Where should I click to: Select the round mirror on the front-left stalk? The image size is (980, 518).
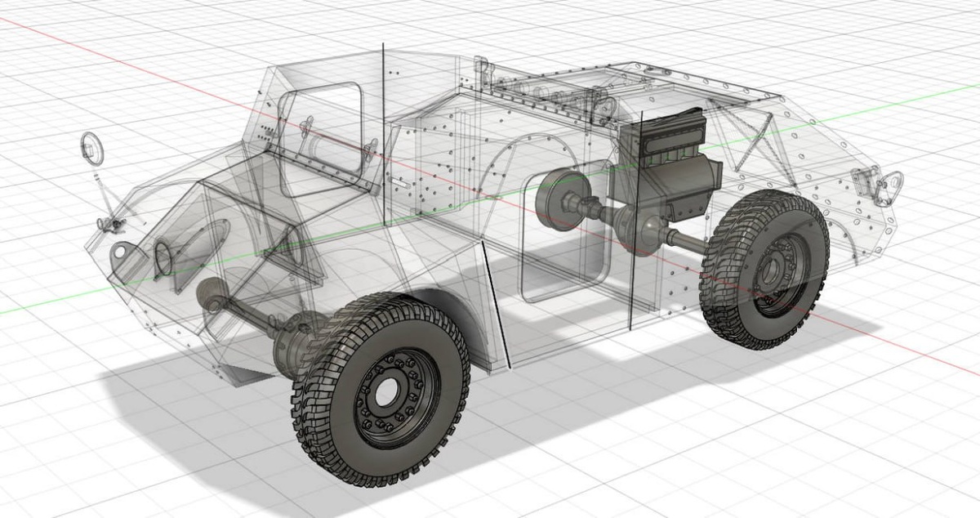[x=92, y=150]
